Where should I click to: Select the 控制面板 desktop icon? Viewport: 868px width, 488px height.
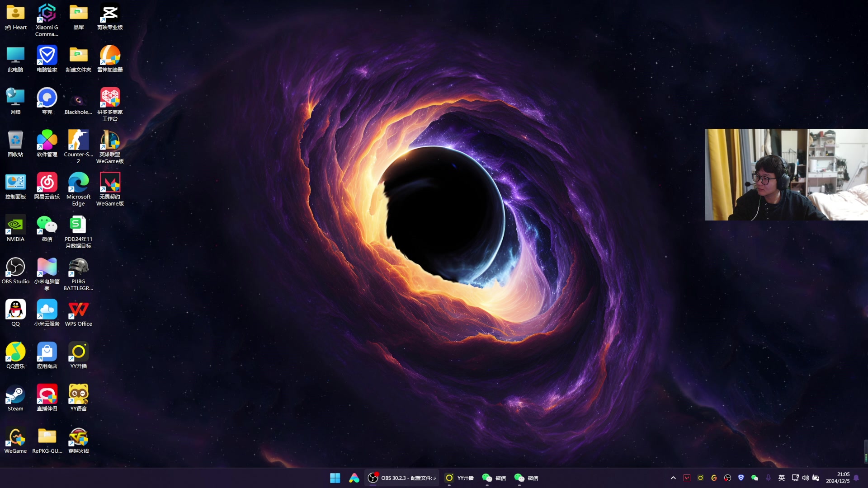point(15,186)
